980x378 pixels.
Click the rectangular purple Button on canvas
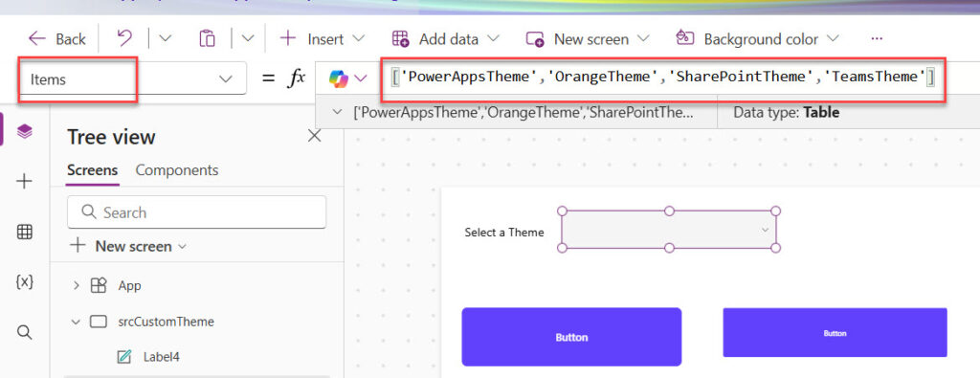[835, 333]
